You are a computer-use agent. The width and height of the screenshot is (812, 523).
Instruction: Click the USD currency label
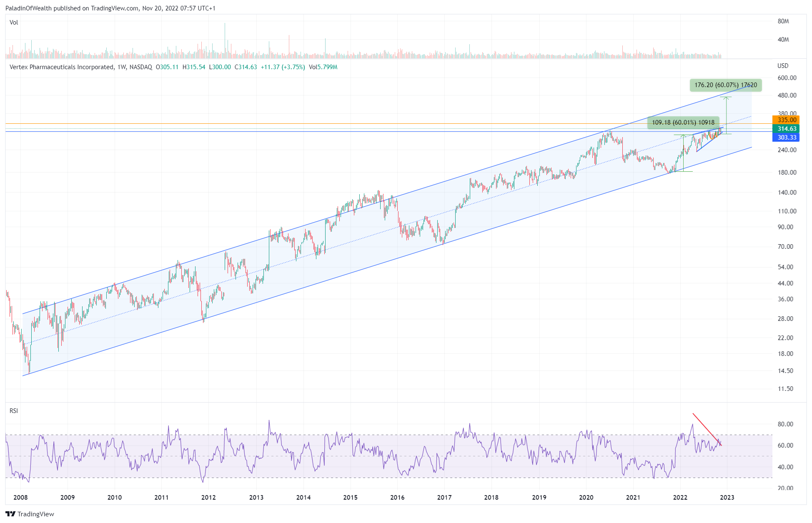pyautogui.click(x=783, y=66)
